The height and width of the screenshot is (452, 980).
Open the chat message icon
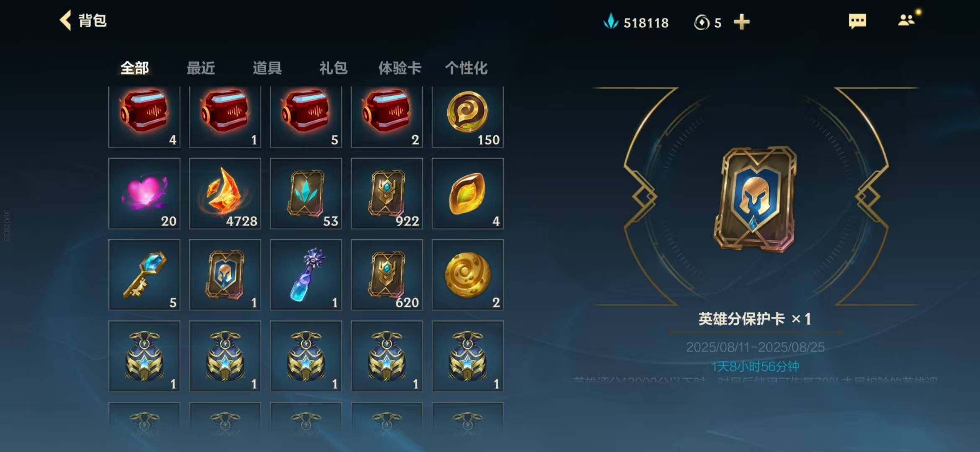[857, 21]
